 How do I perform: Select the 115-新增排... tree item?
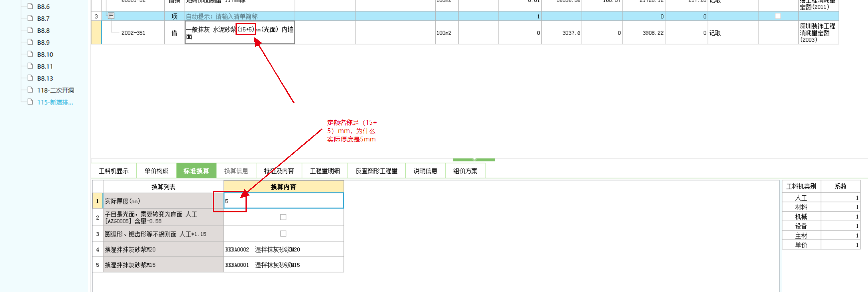point(55,102)
